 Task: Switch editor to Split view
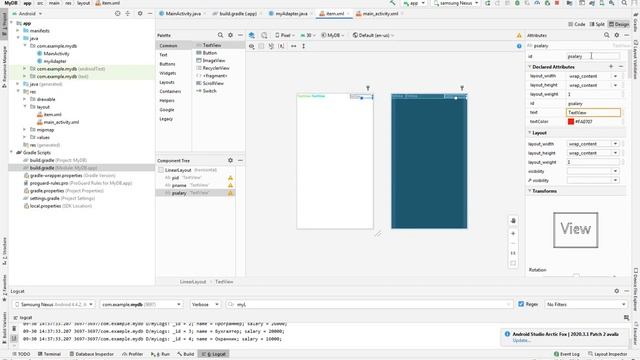pyautogui.click(x=597, y=24)
